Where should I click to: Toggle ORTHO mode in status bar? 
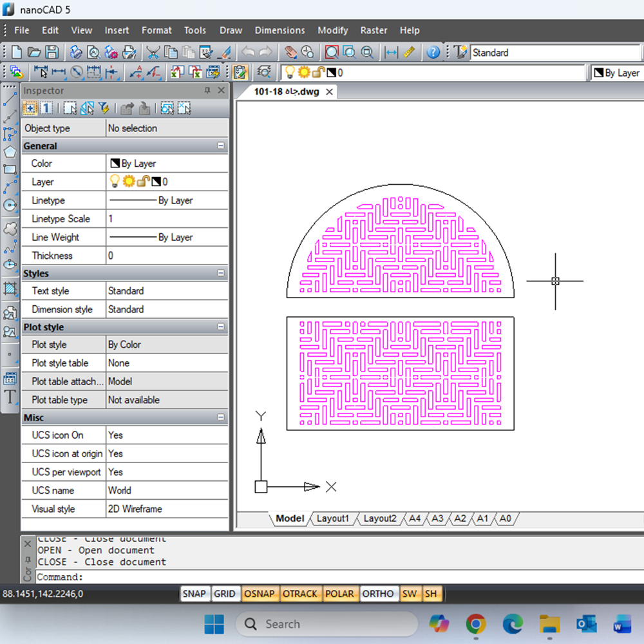point(377,594)
